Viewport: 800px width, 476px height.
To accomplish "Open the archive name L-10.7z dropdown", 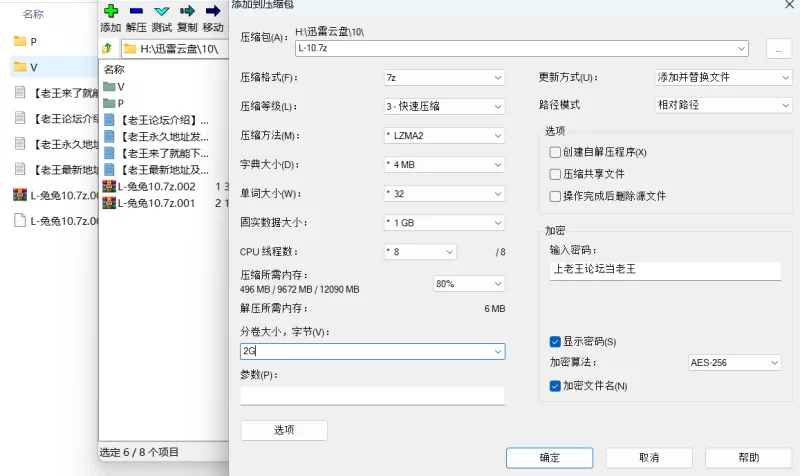I will [x=741, y=48].
